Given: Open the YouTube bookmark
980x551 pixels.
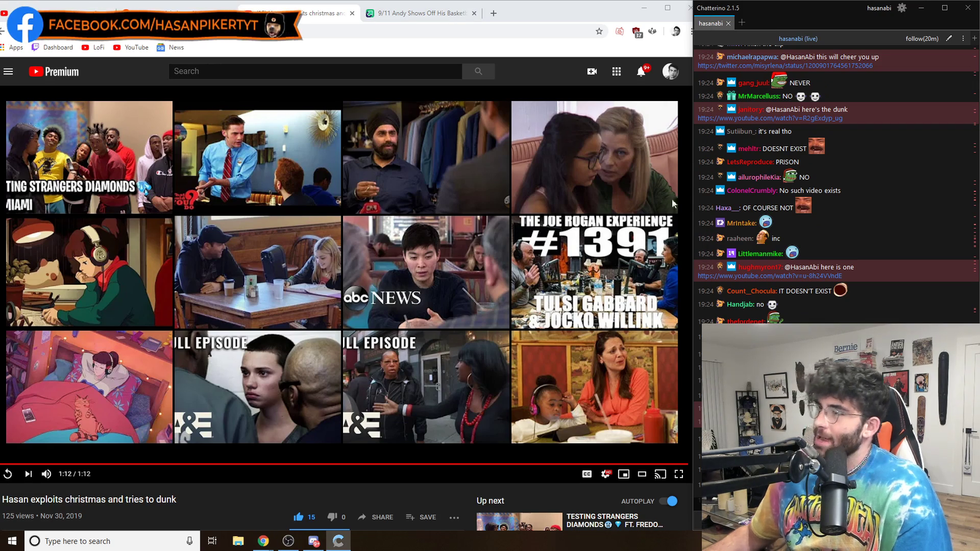Looking at the screenshot, I should pyautogui.click(x=130, y=47).
